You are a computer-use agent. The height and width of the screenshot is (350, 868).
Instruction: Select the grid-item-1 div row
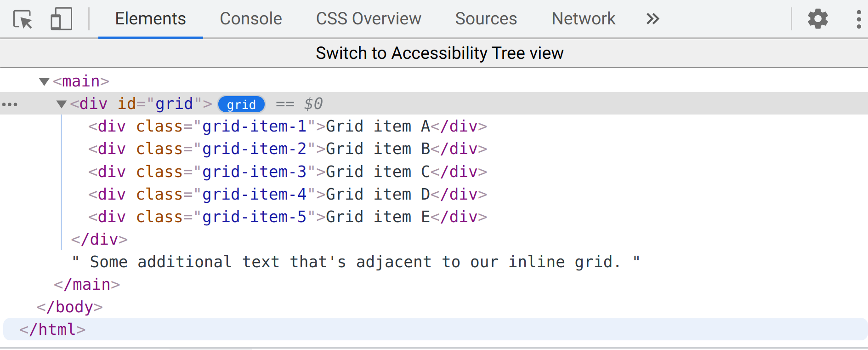coord(288,126)
